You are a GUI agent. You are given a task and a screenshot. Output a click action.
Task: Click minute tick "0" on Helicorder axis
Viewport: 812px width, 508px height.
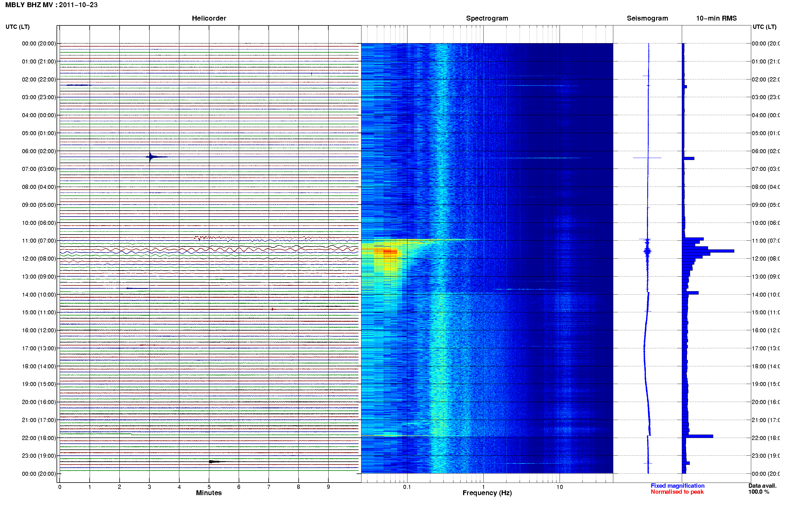coord(60,487)
